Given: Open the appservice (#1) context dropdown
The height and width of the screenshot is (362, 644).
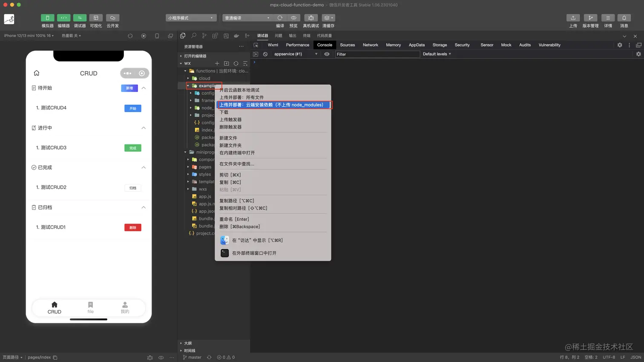Looking at the screenshot, I should [x=296, y=54].
